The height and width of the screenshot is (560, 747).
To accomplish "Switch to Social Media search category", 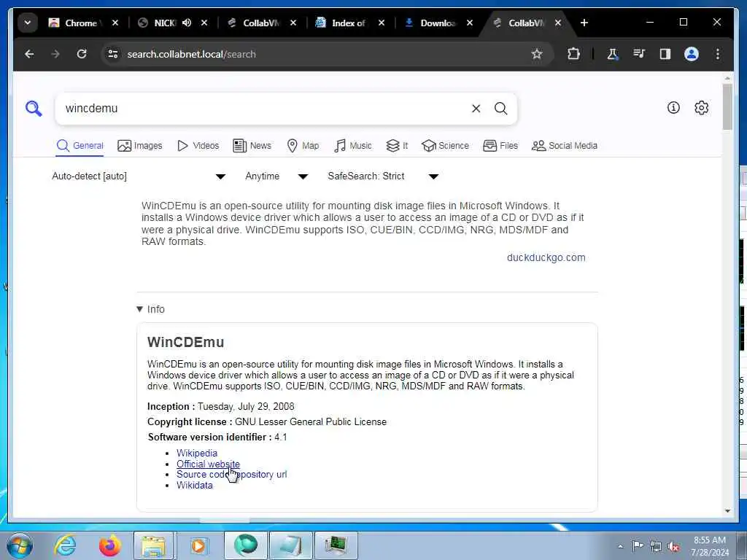I will pyautogui.click(x=565, y=146).
